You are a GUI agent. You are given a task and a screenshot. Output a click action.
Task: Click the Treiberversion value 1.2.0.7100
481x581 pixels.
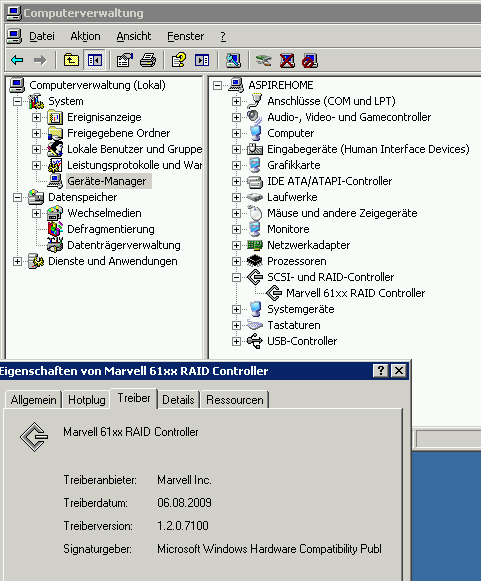click(183, 526)
